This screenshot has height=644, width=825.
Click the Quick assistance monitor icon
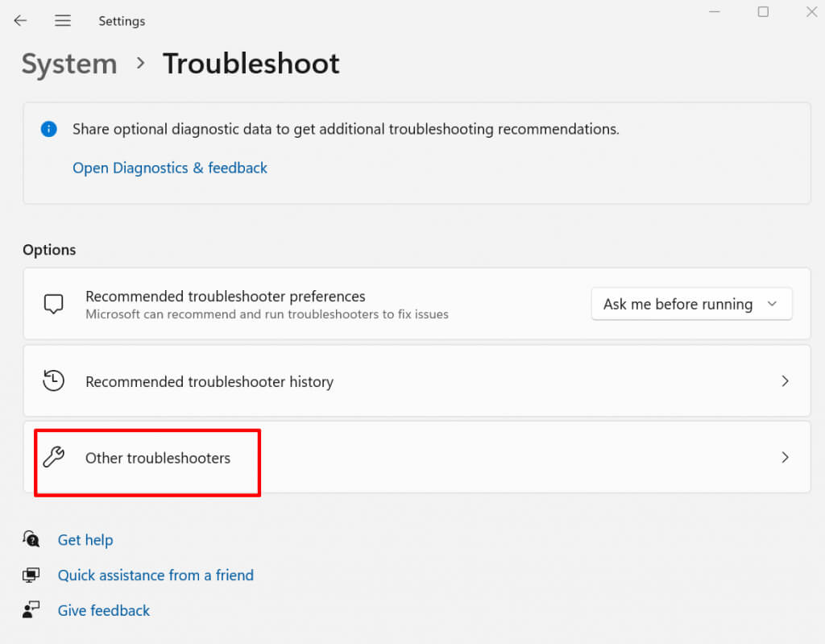point(31,575)
